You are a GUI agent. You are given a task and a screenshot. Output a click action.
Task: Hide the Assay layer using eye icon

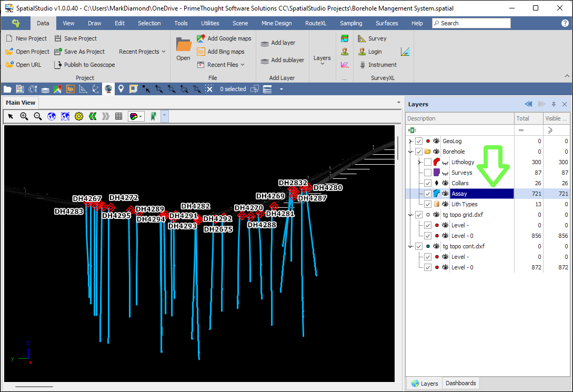click(445, 194)
